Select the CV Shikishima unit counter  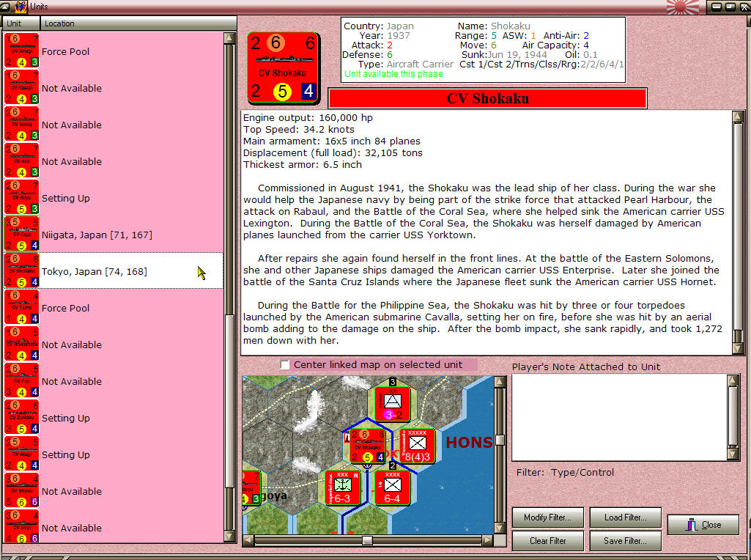[x=21, y=344]
